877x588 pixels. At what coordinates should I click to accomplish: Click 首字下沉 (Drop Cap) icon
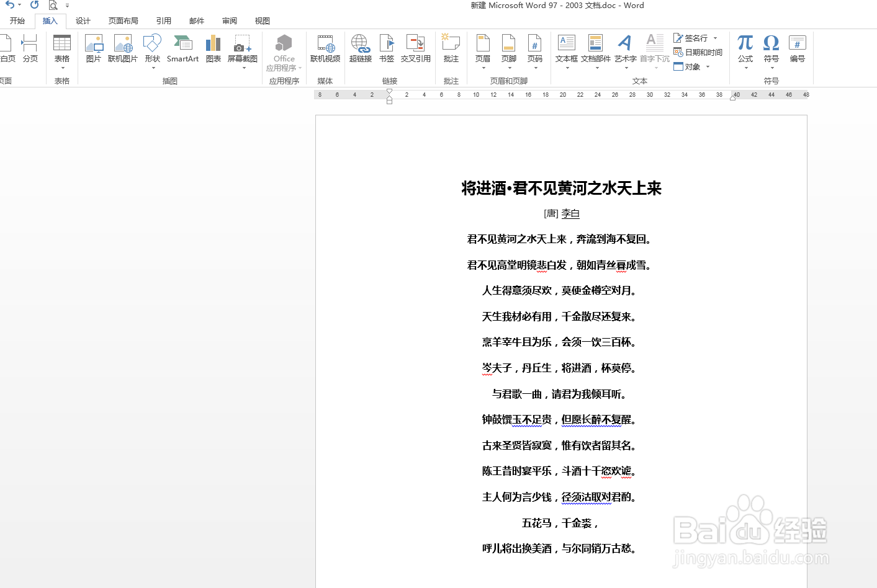click(x=655, y=51)
